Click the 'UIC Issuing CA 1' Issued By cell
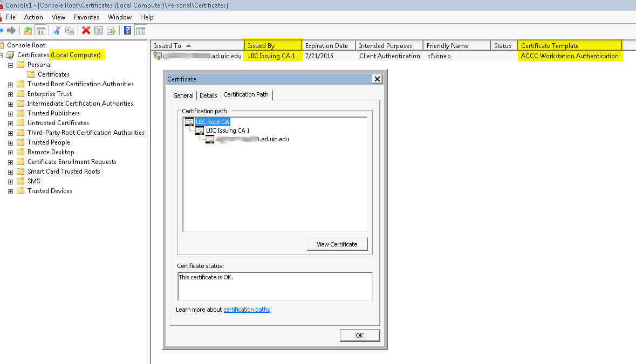The height and width of the screenshot is (364, 636). coord(272,56)
